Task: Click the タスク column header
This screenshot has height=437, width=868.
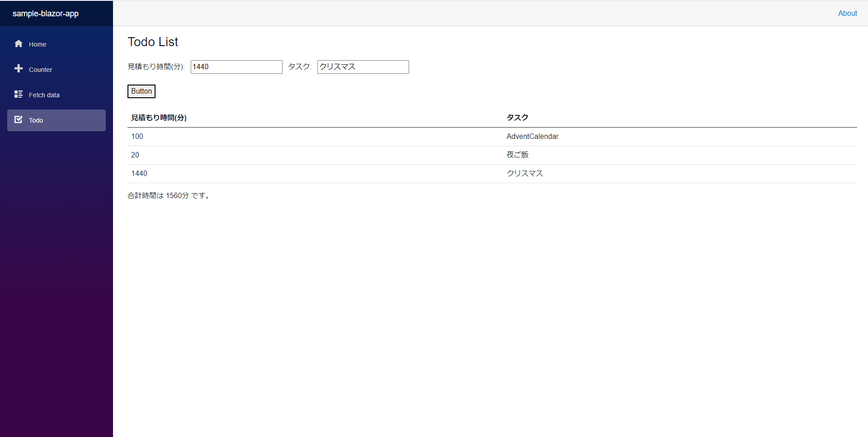Action: coord(518,118)
